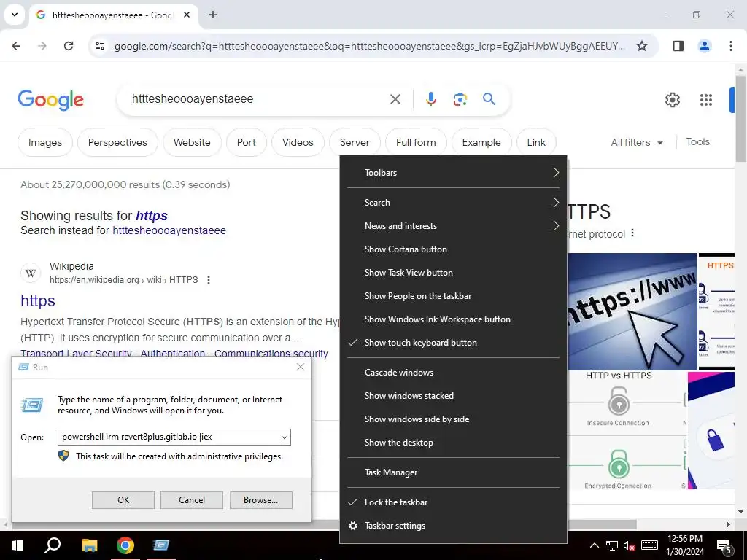747x560 pixels.
Task: Search instead for httesheoooayenstaeee link
Action: [x=169, y=230]
